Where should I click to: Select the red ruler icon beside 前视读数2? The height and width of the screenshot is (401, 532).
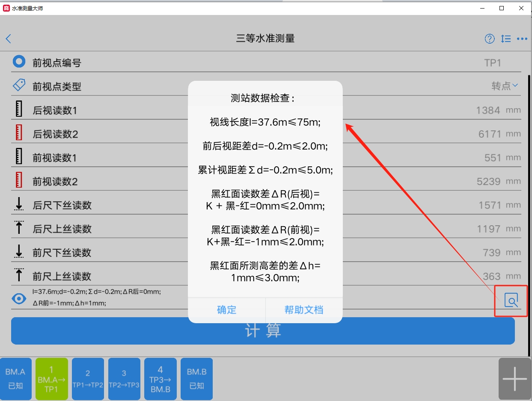(19, 179)
